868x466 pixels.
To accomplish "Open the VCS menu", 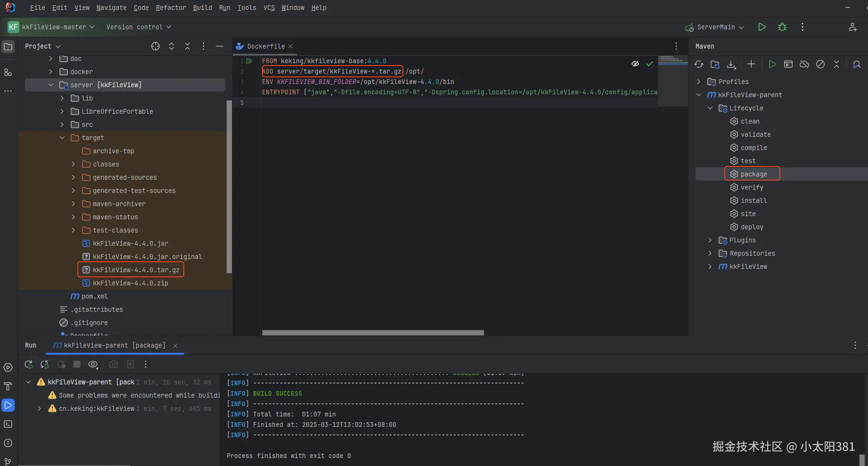I will point(269,8).
